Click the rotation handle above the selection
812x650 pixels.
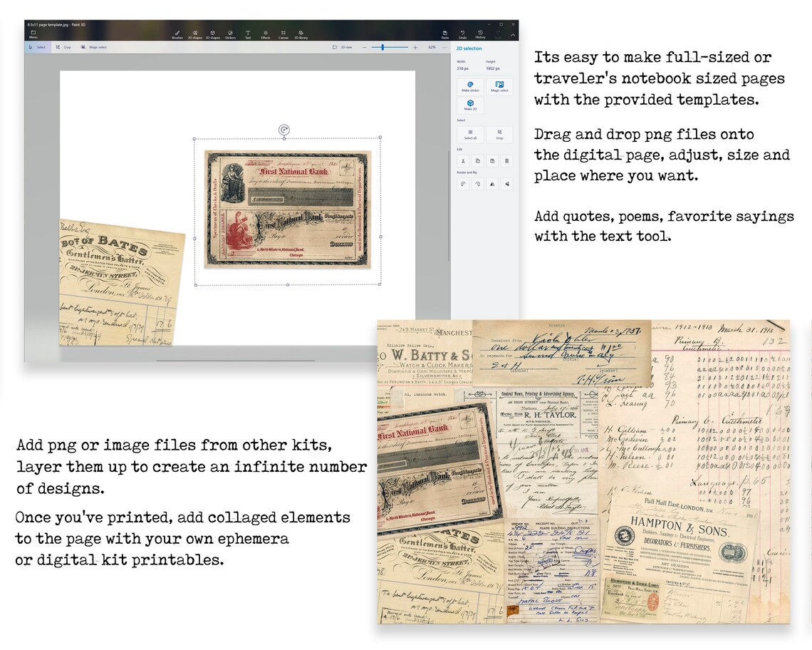click(x=283, y=130)
